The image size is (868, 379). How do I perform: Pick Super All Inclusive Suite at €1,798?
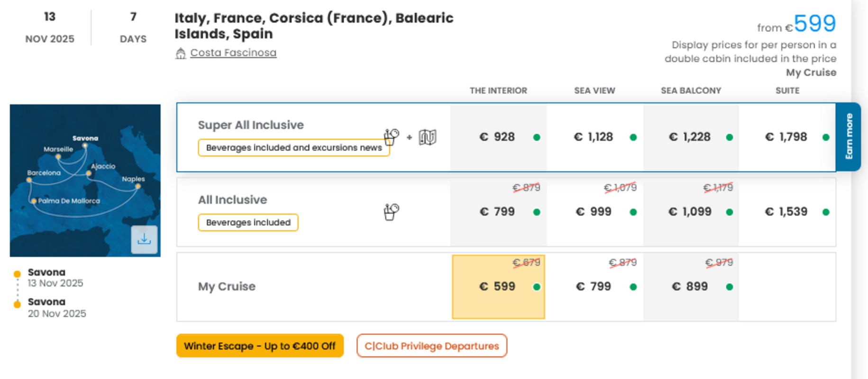coord(787,137)
